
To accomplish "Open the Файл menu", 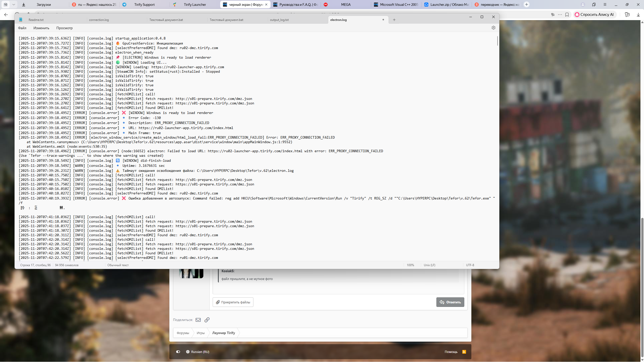I will [x=22, y=28].
